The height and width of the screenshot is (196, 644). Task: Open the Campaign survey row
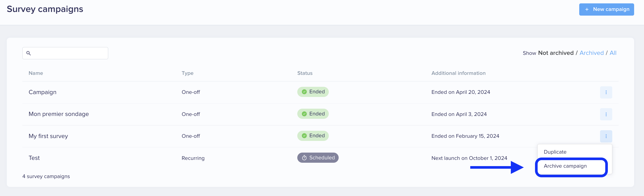(x=42, y=92)
